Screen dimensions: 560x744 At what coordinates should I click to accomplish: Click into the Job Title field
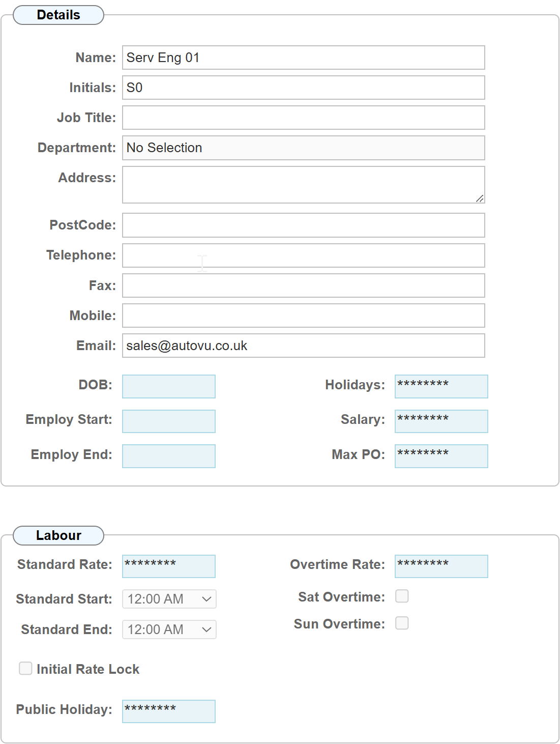tap(303, 118)
